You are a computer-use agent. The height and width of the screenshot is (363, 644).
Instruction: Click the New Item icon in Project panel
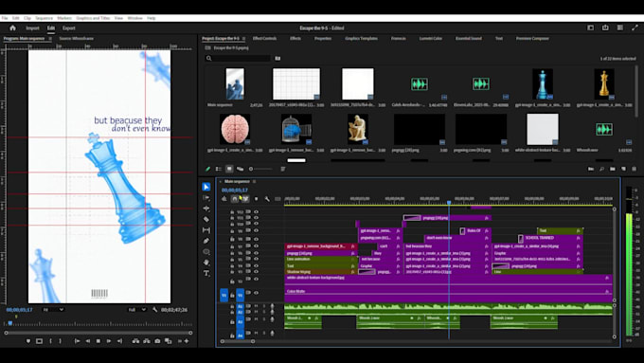pyautogui.click(x=623, y=169)
